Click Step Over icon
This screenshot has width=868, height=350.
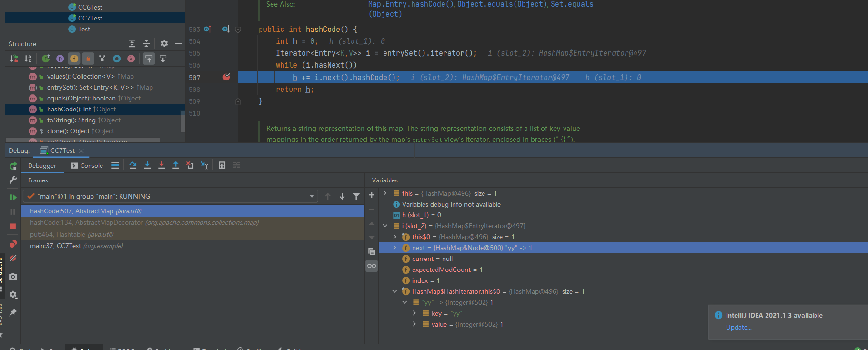133,165
